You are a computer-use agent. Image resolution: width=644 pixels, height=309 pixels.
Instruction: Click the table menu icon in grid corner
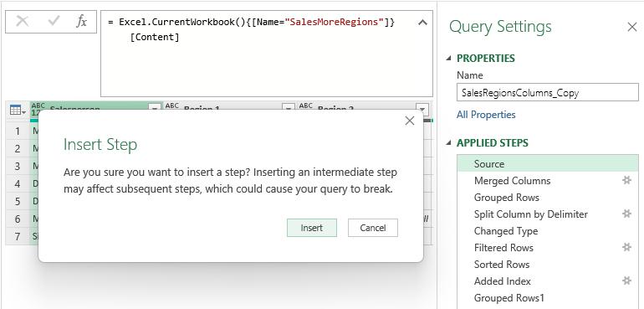coord(18,110)
